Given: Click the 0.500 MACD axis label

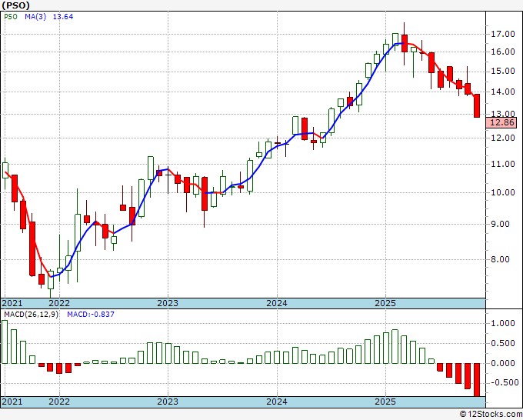Looking at the screenshot, I should click(x=503, y=343).
